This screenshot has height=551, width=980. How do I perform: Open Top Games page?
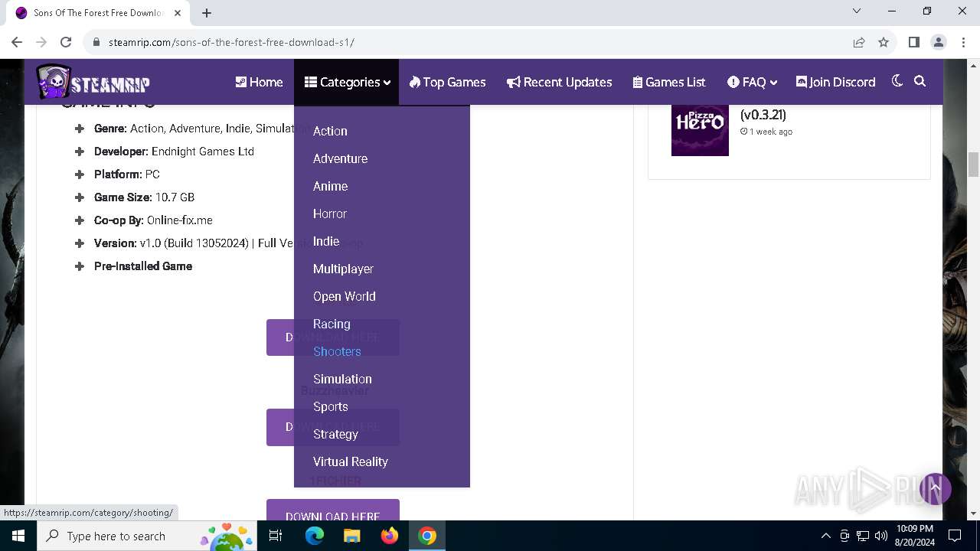[447, 82]
